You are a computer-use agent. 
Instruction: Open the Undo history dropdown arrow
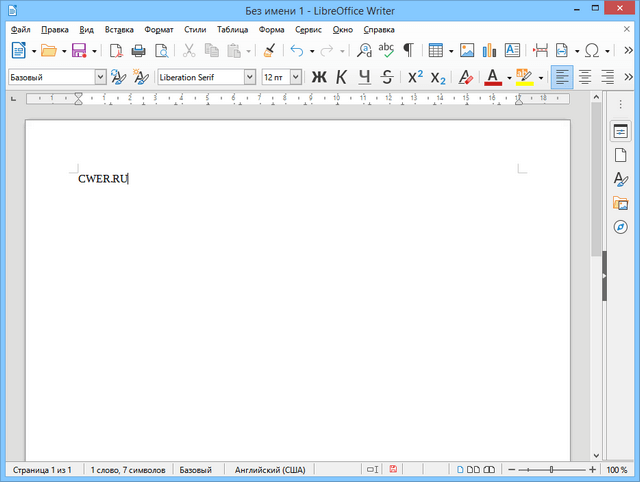point(312,51)
